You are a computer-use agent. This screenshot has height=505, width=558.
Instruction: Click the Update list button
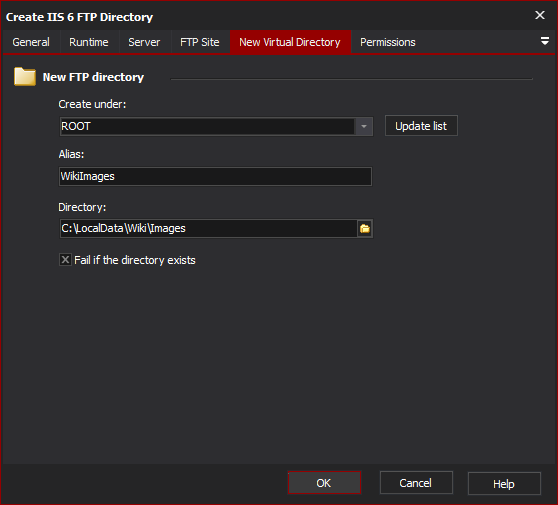coord(421,126)
